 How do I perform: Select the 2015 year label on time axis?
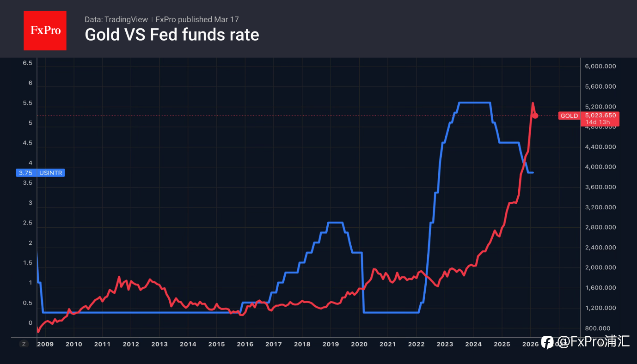tap(216, 344)
